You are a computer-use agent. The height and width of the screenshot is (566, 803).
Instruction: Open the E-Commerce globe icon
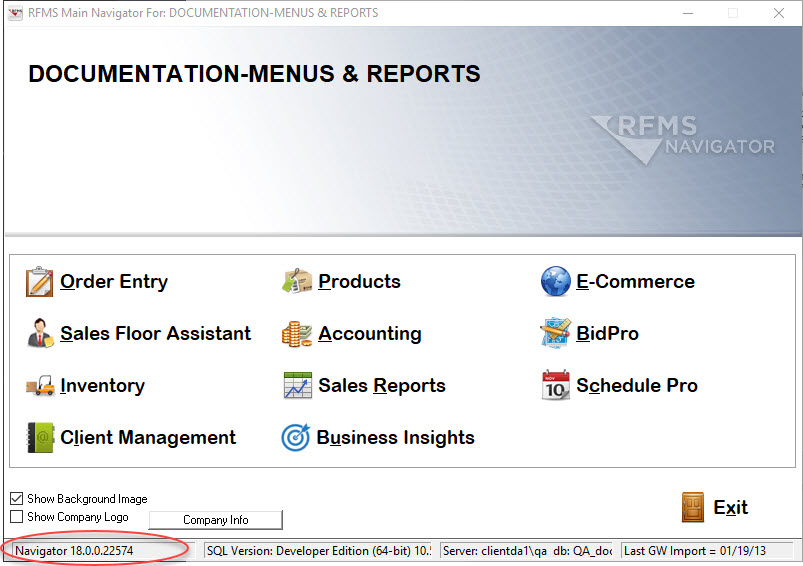[556, 281]
